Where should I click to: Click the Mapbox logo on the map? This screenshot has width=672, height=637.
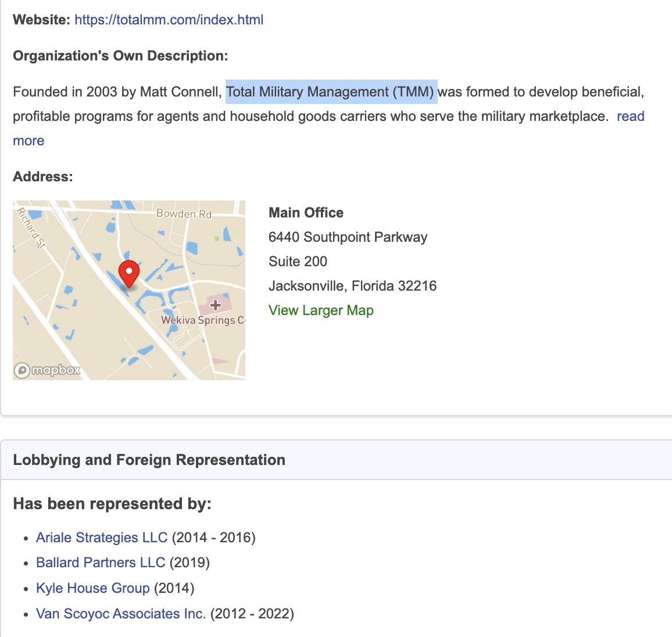tap(47, 370)
